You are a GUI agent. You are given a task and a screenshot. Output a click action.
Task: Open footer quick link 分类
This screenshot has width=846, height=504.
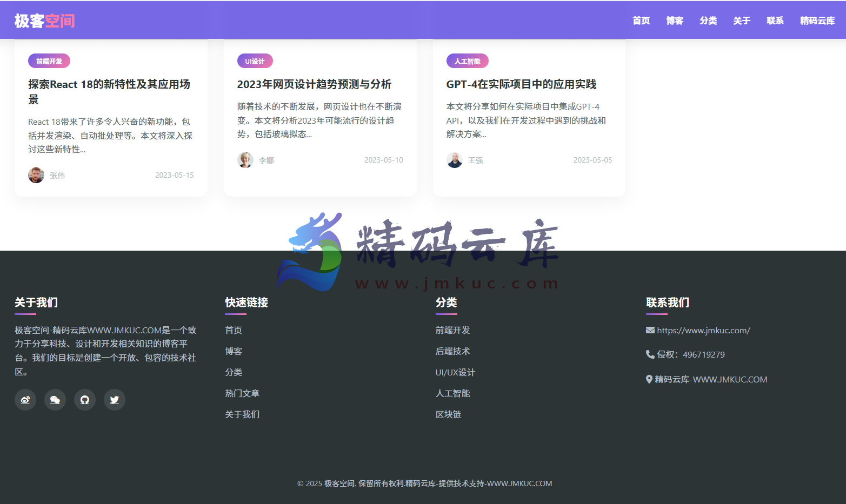coord(234,372)
